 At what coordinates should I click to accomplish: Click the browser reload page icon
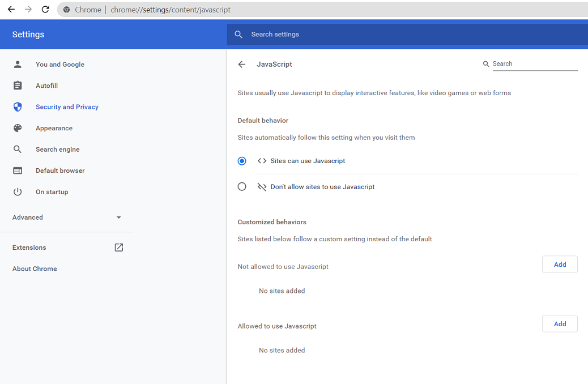point(45,10)
